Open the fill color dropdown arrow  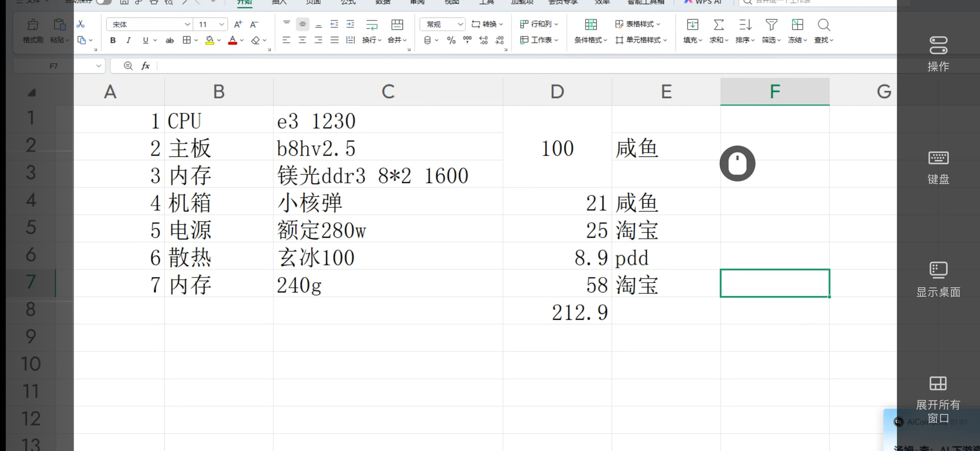(219, 40)
